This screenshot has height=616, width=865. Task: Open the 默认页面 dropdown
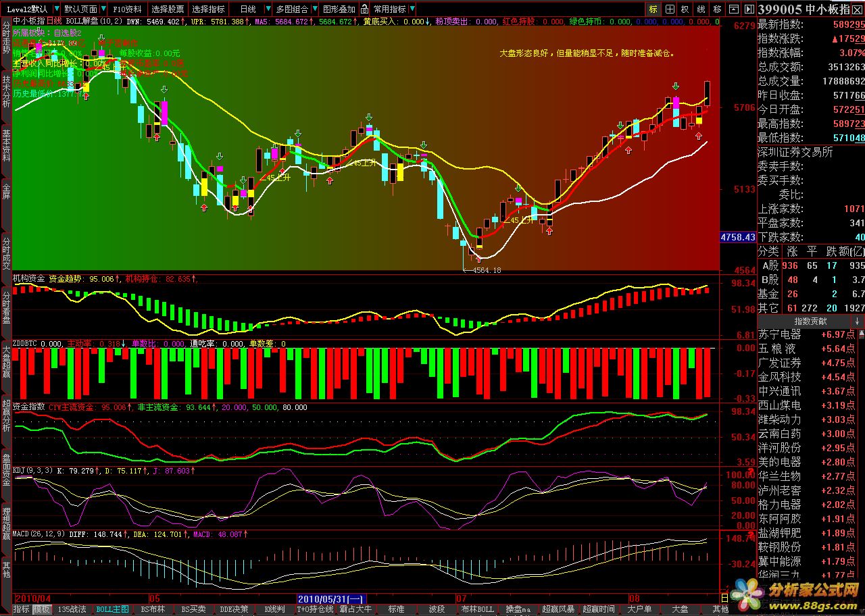coord(103,9)
